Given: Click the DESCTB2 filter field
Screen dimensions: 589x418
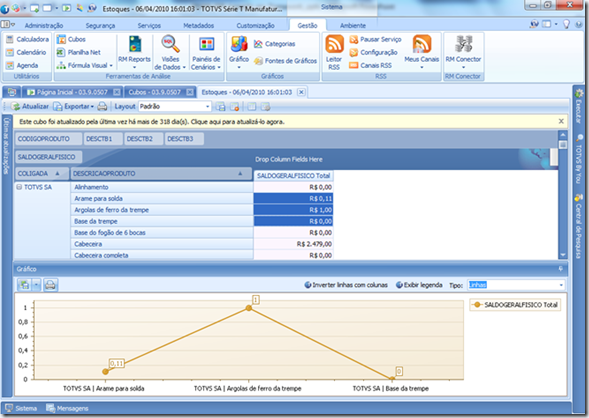Looking at the screenshot, I should [144, 139].
